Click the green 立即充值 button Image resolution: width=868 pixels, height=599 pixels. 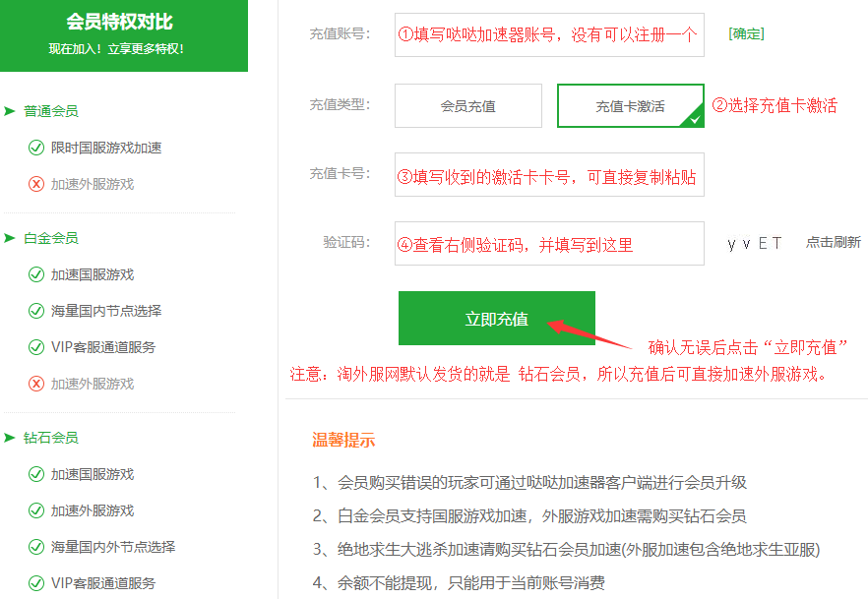(x=497, y=318)
